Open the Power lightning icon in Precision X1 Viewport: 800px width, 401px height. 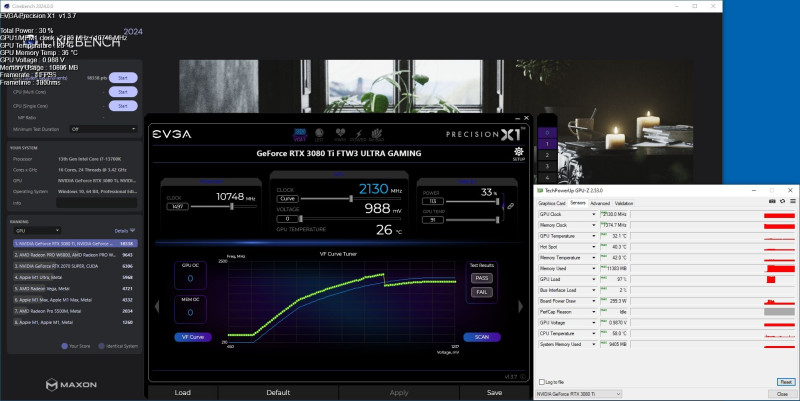click(358, 135)
